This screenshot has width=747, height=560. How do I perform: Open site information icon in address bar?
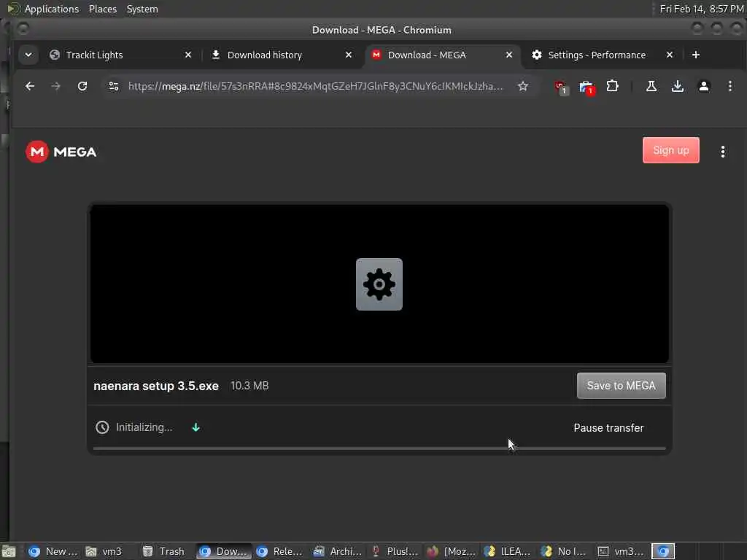click(x=113, y=86)
